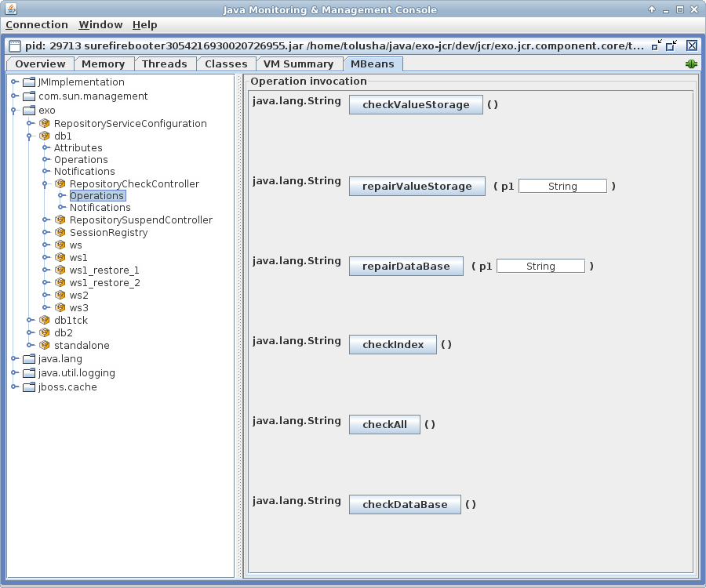Open the Threads tab
This screenshot has height=588, width=706.
[x=164, y=64]
